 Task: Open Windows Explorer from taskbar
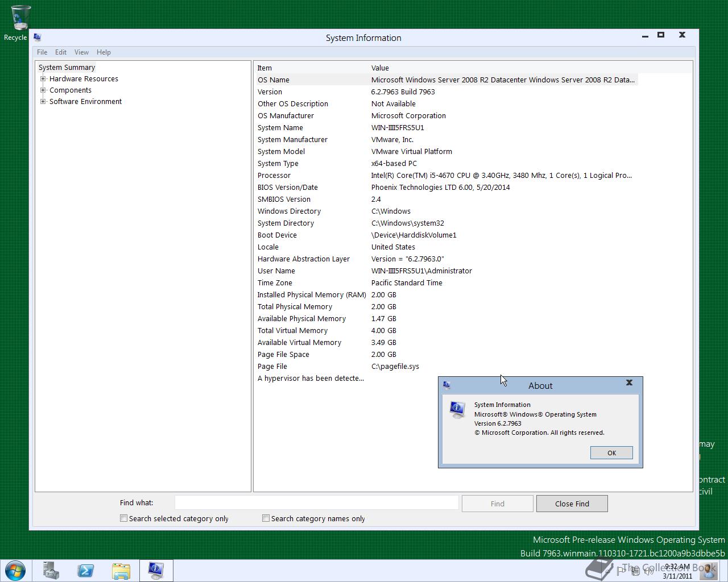121,570
